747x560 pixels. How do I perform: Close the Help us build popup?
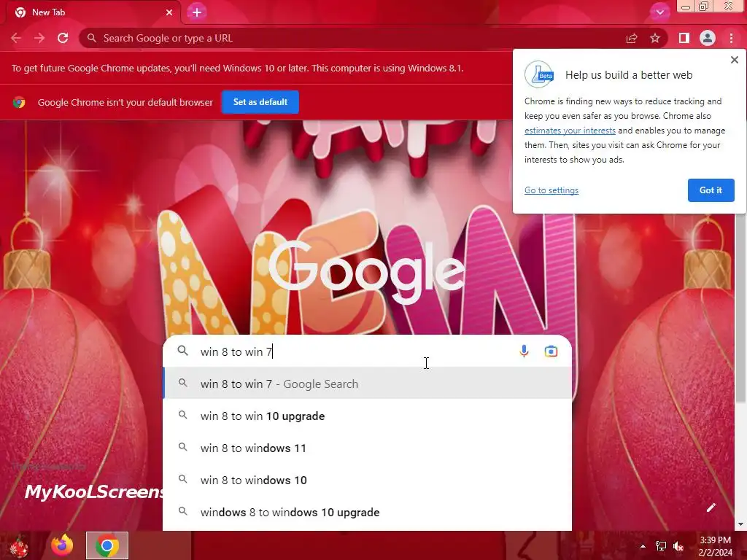click(x=734, y=60)
